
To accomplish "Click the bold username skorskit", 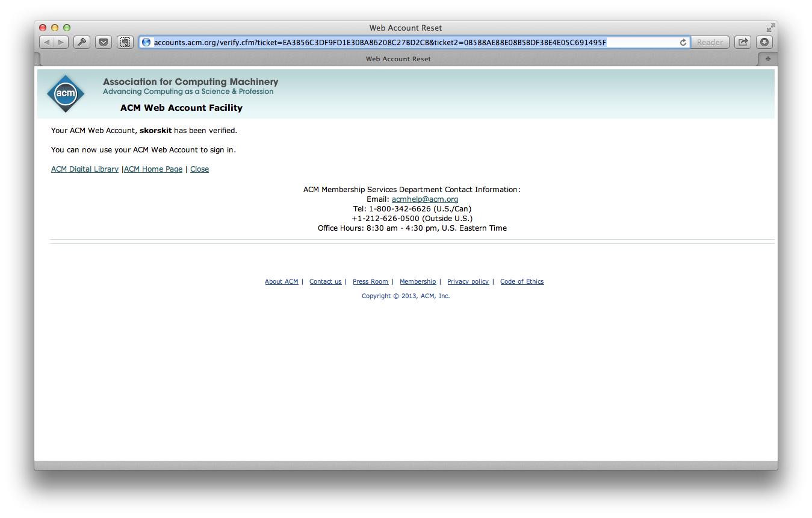I will (x=156, y=131).
